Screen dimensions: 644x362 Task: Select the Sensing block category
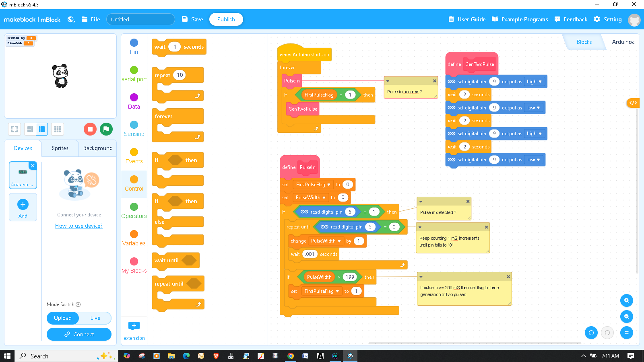(134, 129)
